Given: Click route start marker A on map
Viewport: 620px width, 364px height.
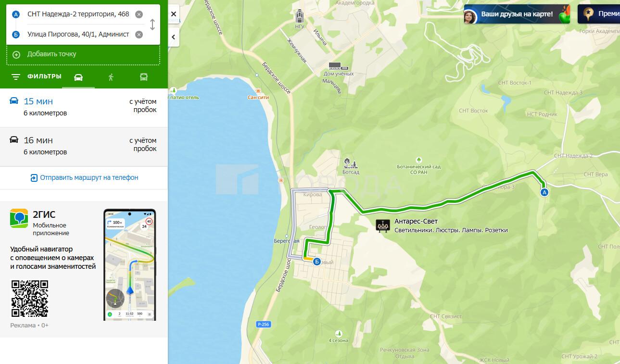Looking at the screenshot, I should [x=544, y=192].
